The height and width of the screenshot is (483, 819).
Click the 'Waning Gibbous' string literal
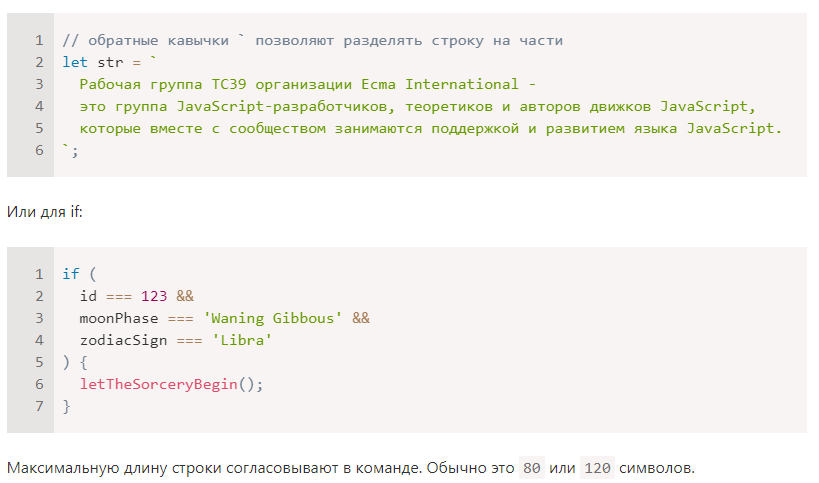[273, 319]
